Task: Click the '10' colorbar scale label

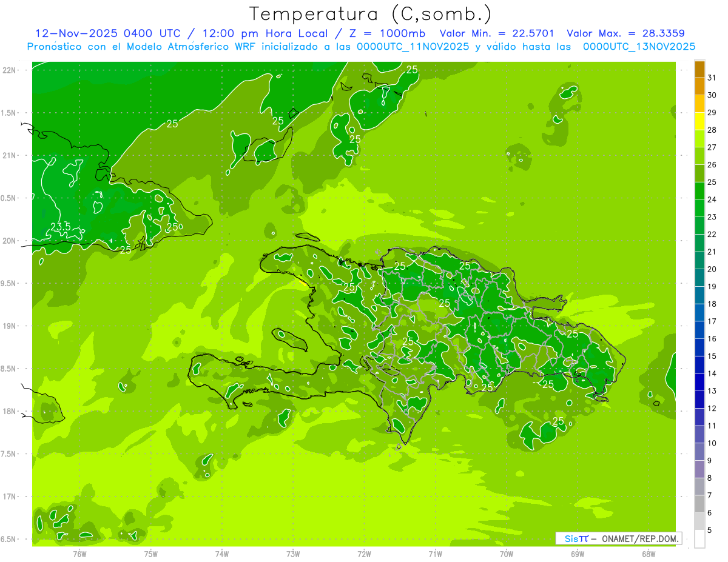Action: (712, 443)
